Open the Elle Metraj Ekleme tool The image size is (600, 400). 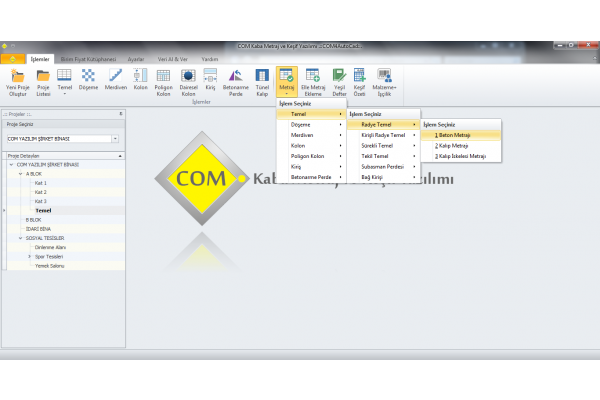tap(313, 82)
